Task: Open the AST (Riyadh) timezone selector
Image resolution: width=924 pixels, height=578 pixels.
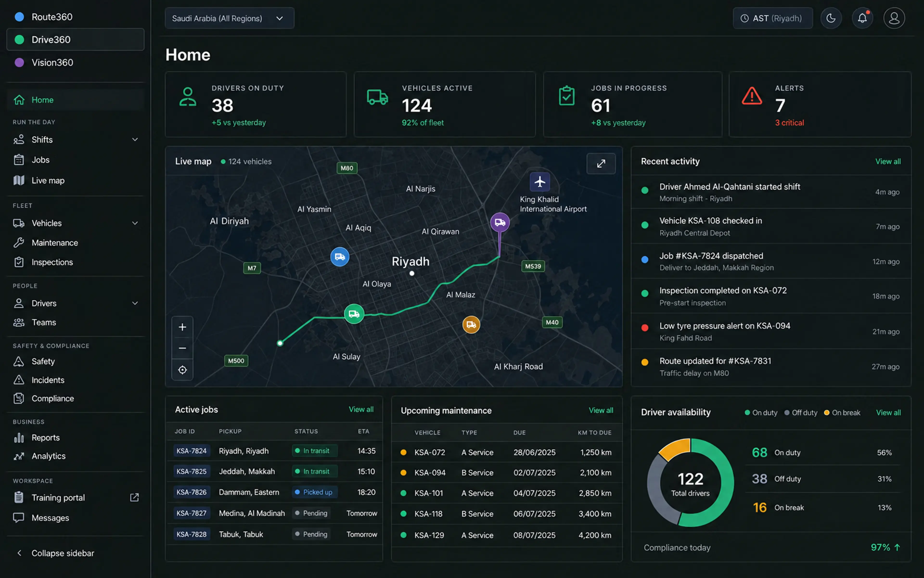Action: click(773, 18)
